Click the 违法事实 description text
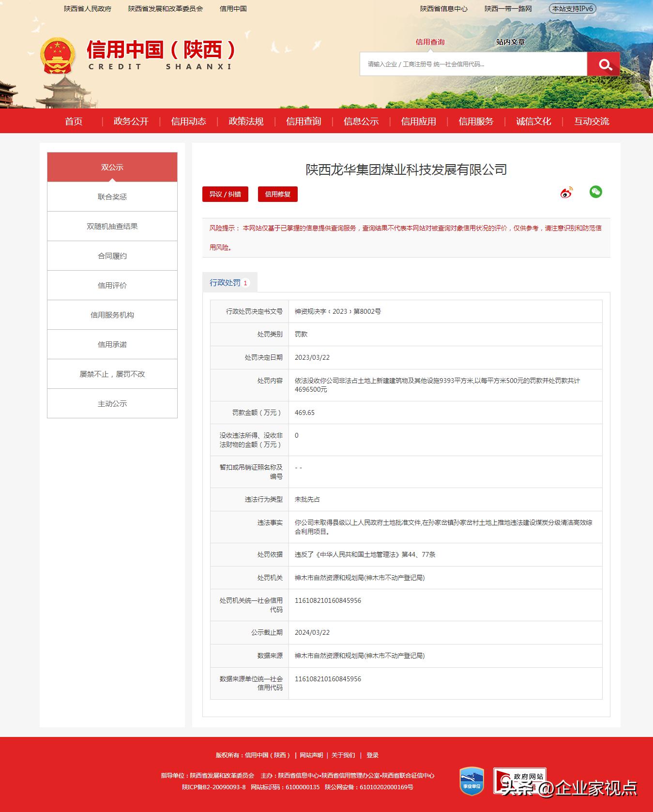Screen dimensions: 653x812 [x=443, y=527]
